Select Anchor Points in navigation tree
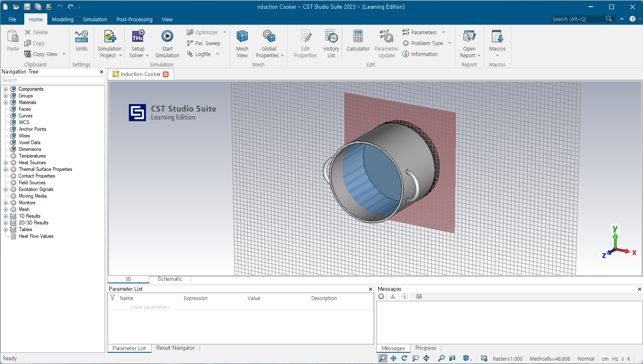 point(32,129)
